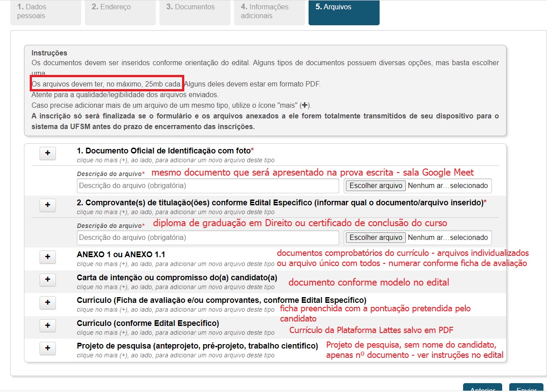Select the Arquivos step tab
Image resolution: width=547 pixels, height=392 pixels.
coord(344,12)
